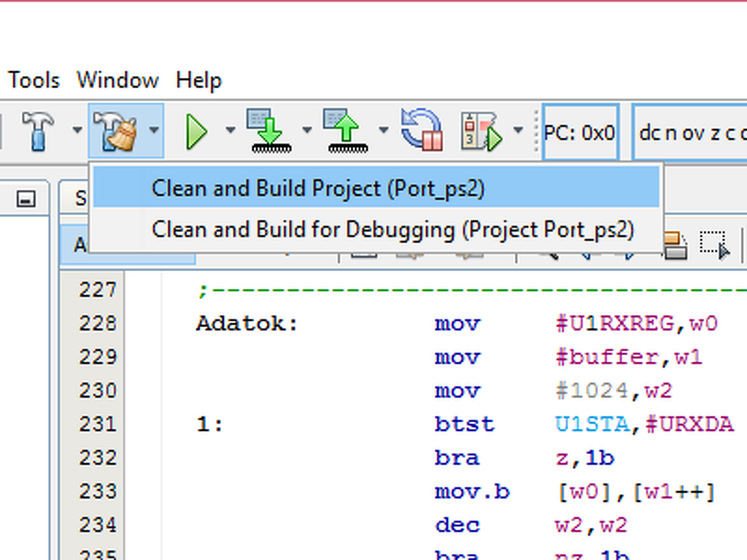Click the Hold in Reset icon
Screen dimensions: 747x560
click(x=422, y=129)
